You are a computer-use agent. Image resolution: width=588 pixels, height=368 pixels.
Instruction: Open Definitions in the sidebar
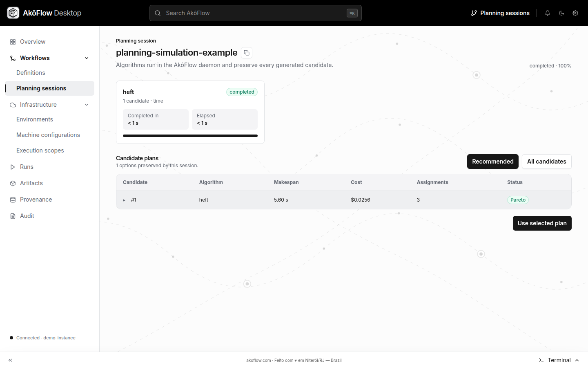[31, 73]
